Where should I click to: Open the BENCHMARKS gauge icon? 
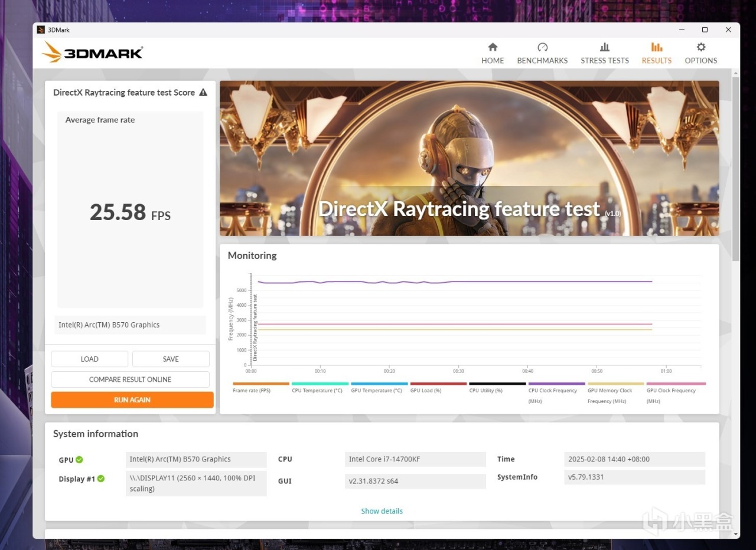(x=542, y=47)
